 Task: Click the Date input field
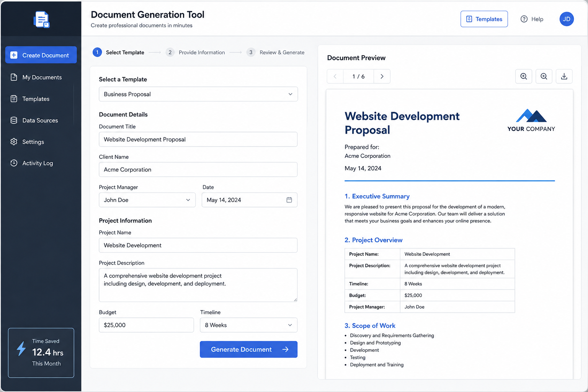(x=250, y=200)
